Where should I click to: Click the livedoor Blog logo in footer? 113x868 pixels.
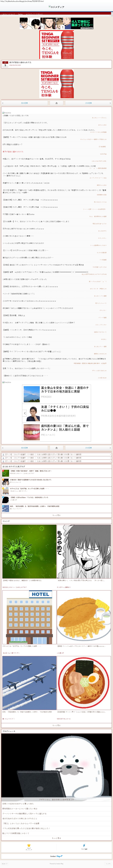(x=56, y=856)
